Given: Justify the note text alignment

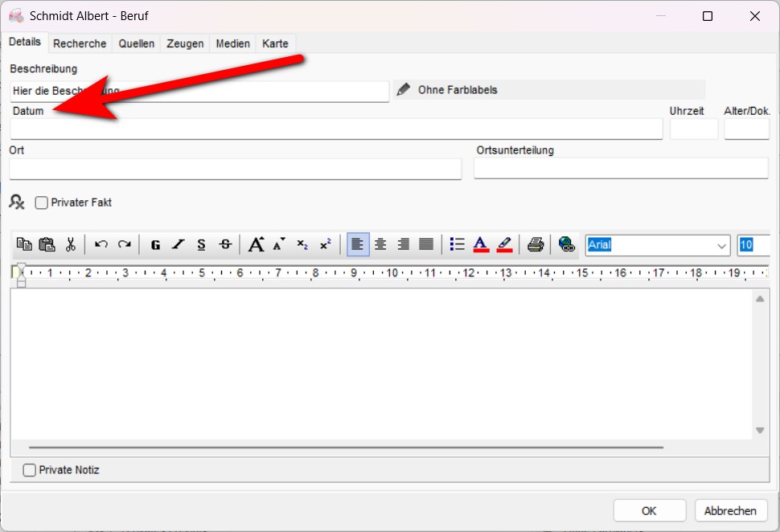Looking at the screenshot, I should tap(426, 245).
